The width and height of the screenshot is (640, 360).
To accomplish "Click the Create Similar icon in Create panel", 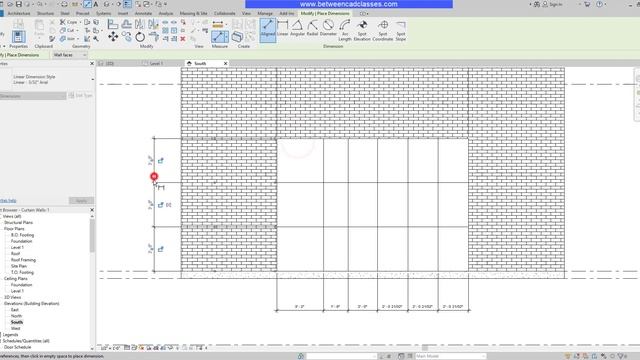I will pyautogui.click(x=238, y=37).
